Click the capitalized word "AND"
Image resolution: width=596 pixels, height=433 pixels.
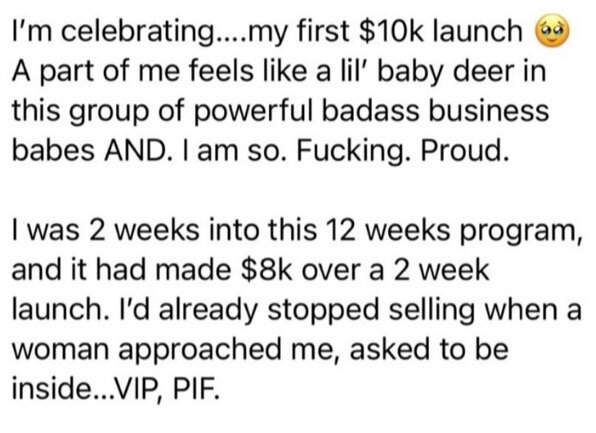pyautogui.click(x=135, y=151)
